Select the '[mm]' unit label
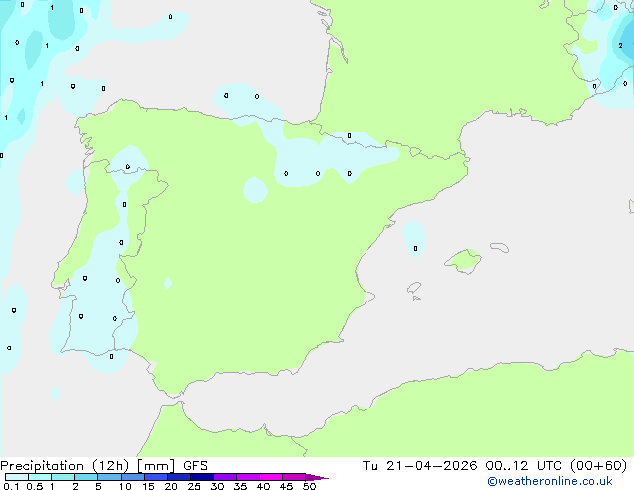The image size is (634, 490). [156, 466]
